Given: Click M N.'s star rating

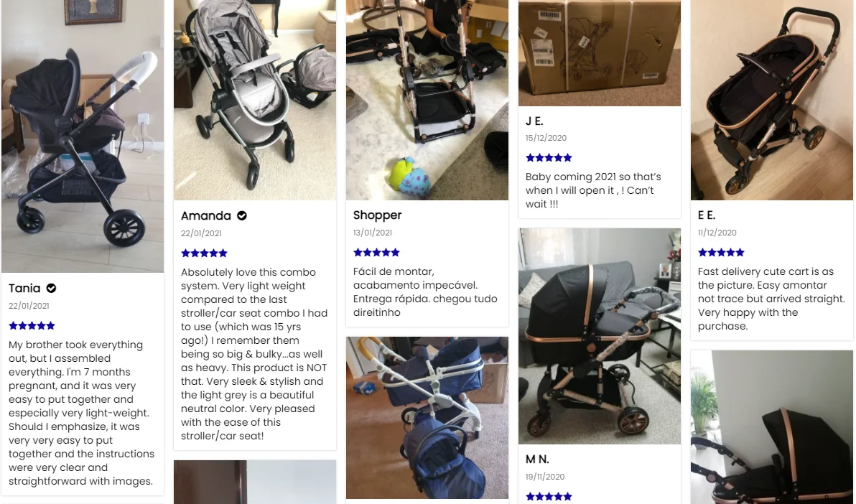Looking at the screenshot, I should tap(549, 496).
